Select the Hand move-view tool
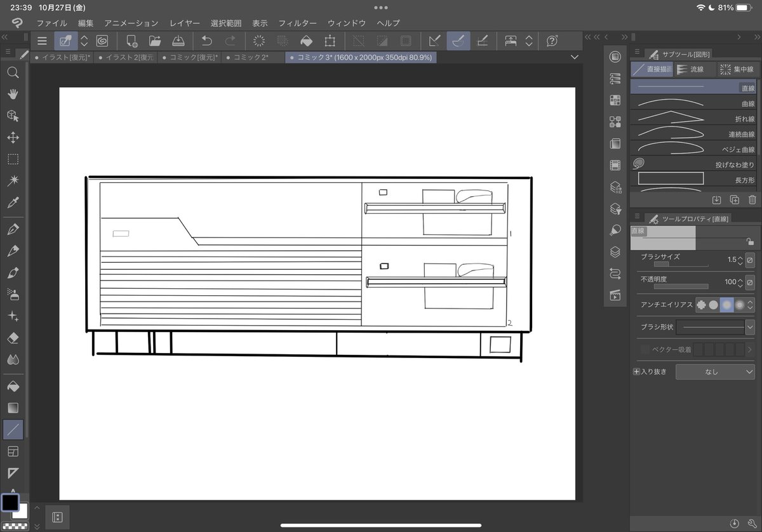 (13, 94)
